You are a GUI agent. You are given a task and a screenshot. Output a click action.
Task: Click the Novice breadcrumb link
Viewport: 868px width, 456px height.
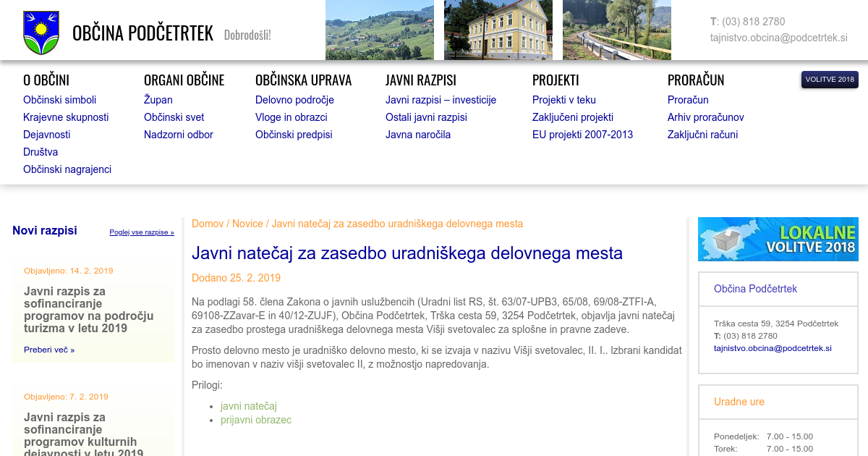247,224
